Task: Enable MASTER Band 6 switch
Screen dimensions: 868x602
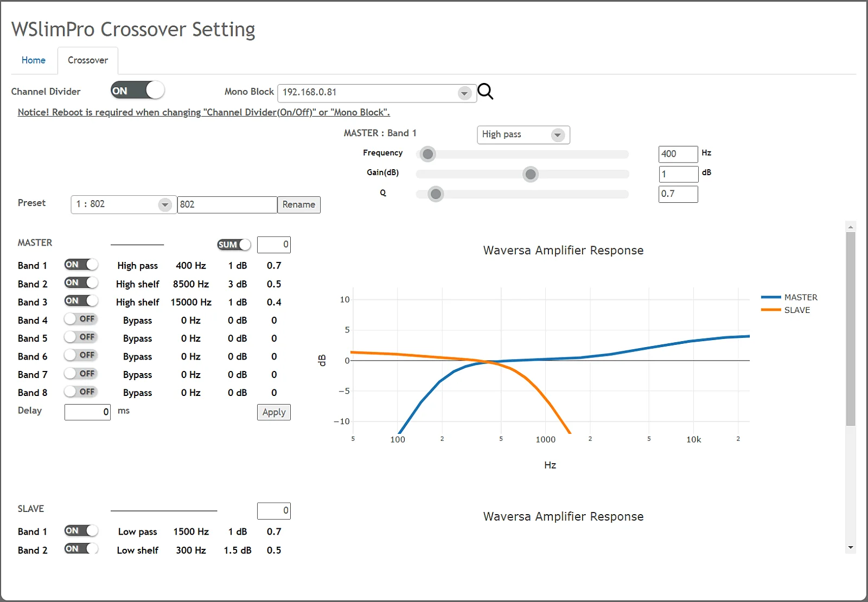Action: 81,355
